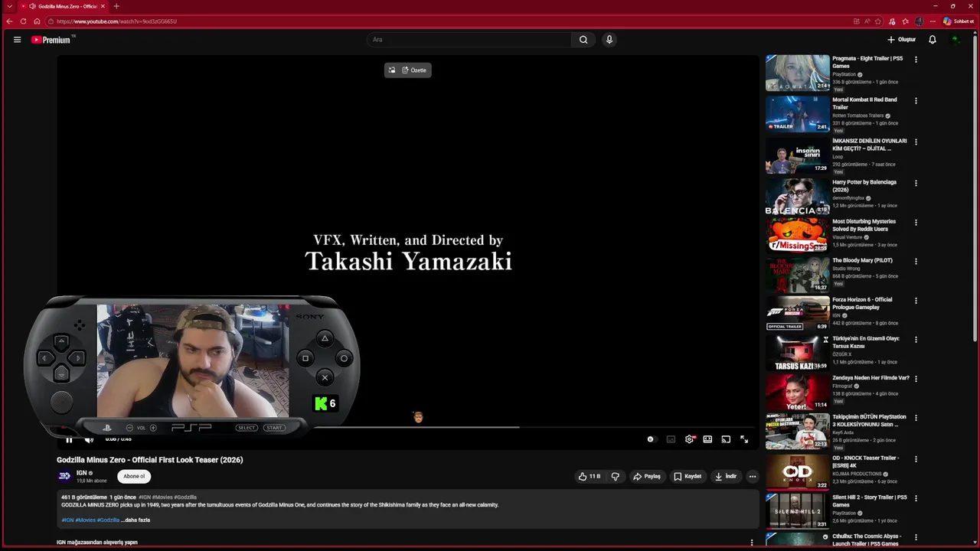
Task: Open more actions menu beside İndir
Action: point(753,476)
